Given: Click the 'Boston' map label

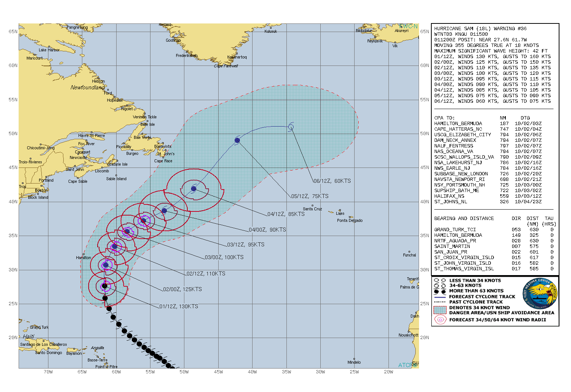Looking at the screenshot, I should click(x=41, y=191).
